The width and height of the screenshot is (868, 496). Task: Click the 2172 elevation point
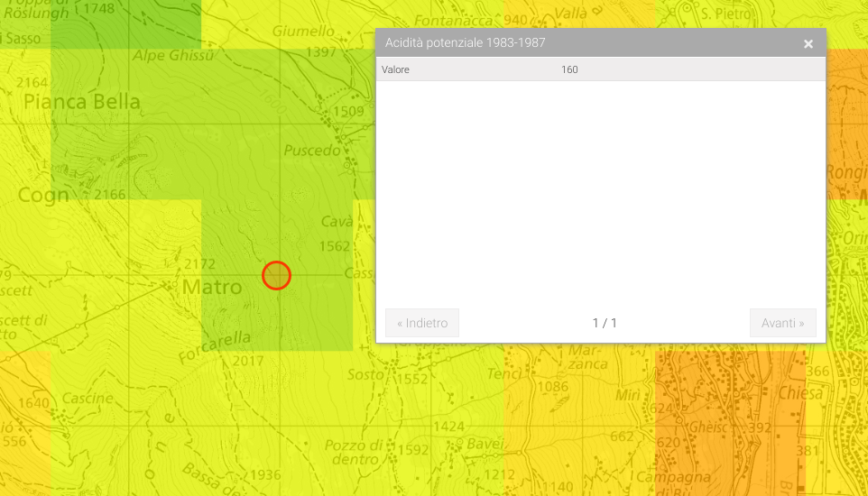(x=199, y=264)
